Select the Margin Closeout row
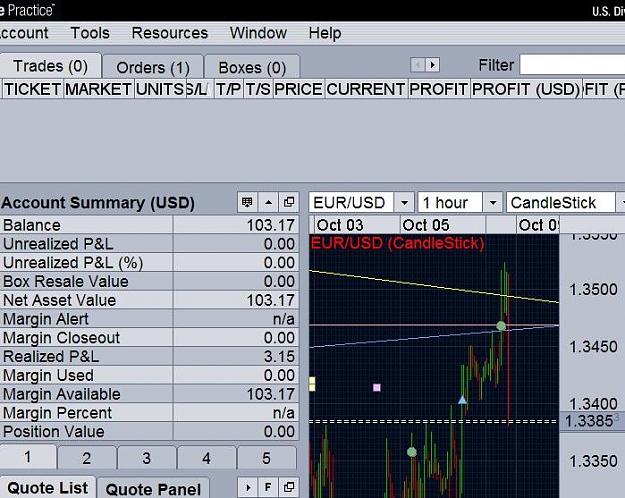The height and width of the screenshot is (498, 625). 149,337
